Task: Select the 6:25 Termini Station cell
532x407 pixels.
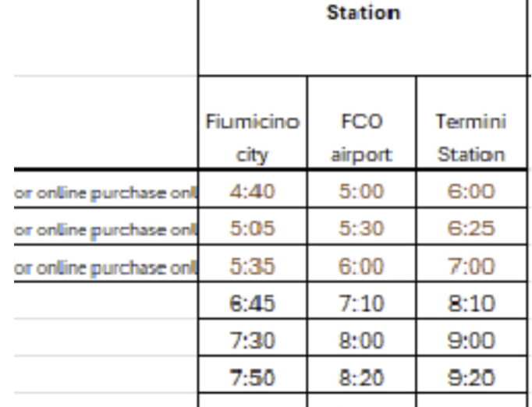Action: (x=470, y=230)
